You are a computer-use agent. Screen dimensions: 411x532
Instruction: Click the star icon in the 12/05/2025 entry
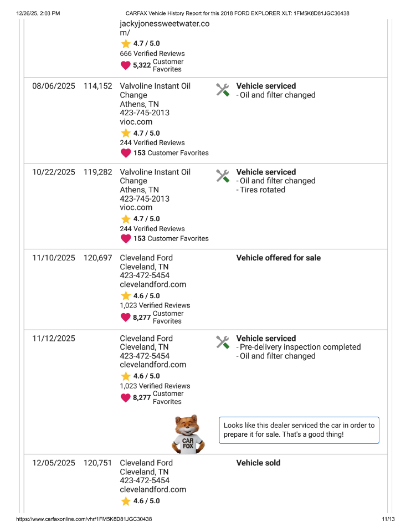126,501
